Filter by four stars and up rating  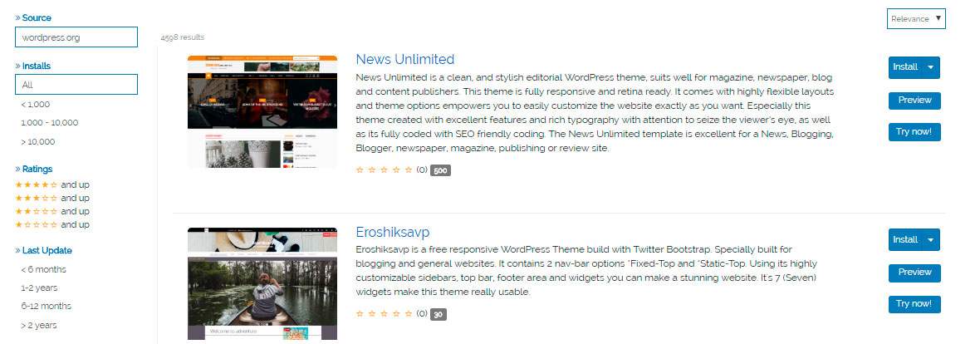(52, 184)
